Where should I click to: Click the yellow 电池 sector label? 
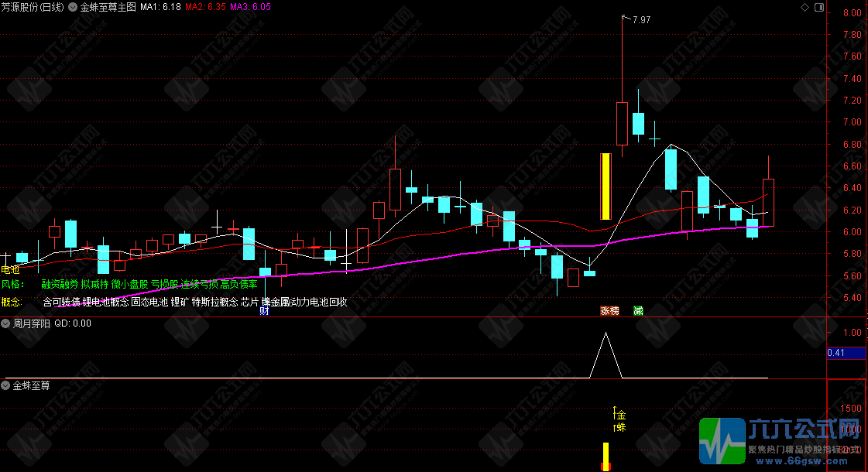click(x=10, y=270)
